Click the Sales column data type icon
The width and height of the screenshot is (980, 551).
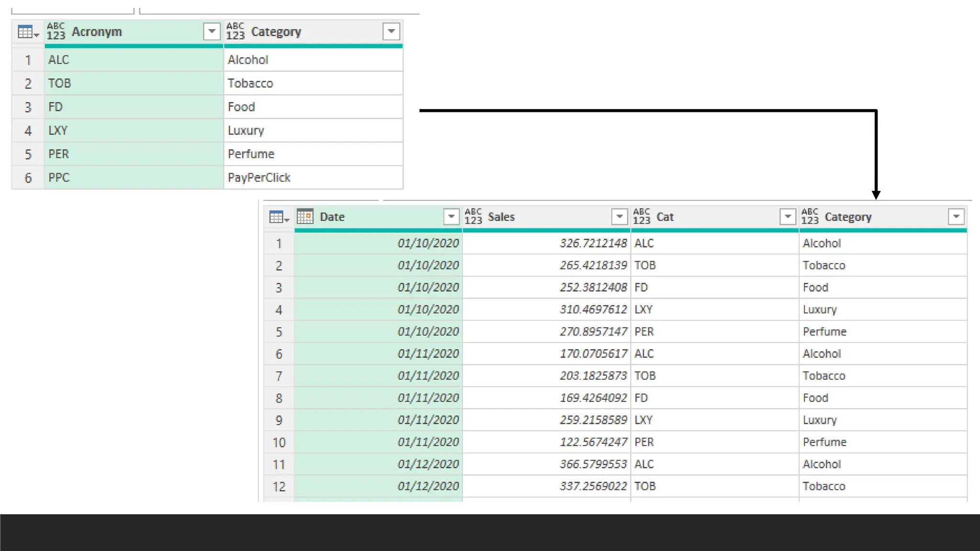(x=473, y=217)
